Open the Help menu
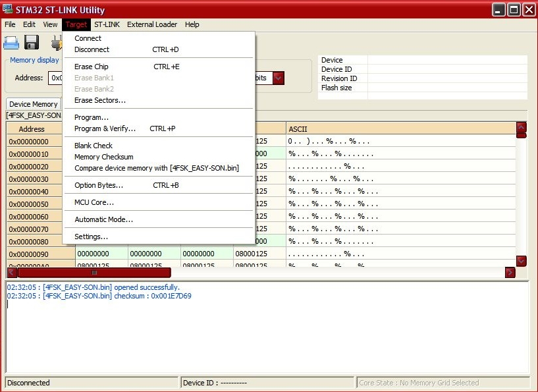This screenshot has height=392, width=538. [x=192, y=24]
